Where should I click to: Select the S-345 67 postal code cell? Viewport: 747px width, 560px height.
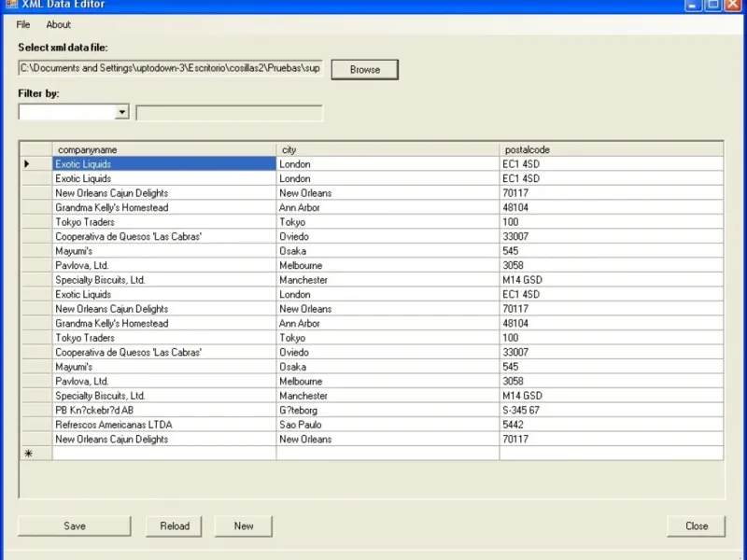(611, 410)
